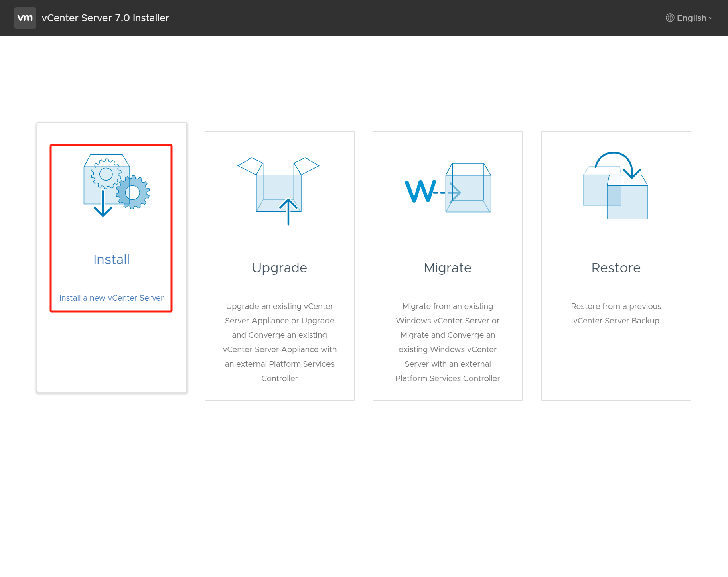Click the Migrate Windows-to-box icon
728x577 pixels.
448,187
